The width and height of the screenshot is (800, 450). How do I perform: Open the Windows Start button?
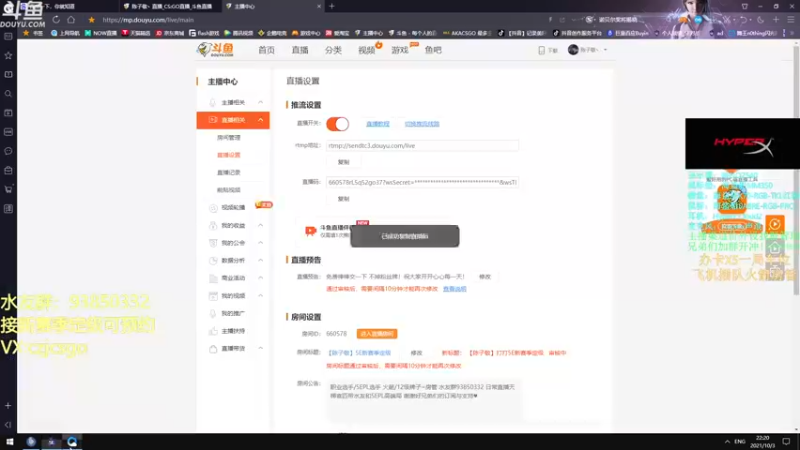click(x=9, y=441)
